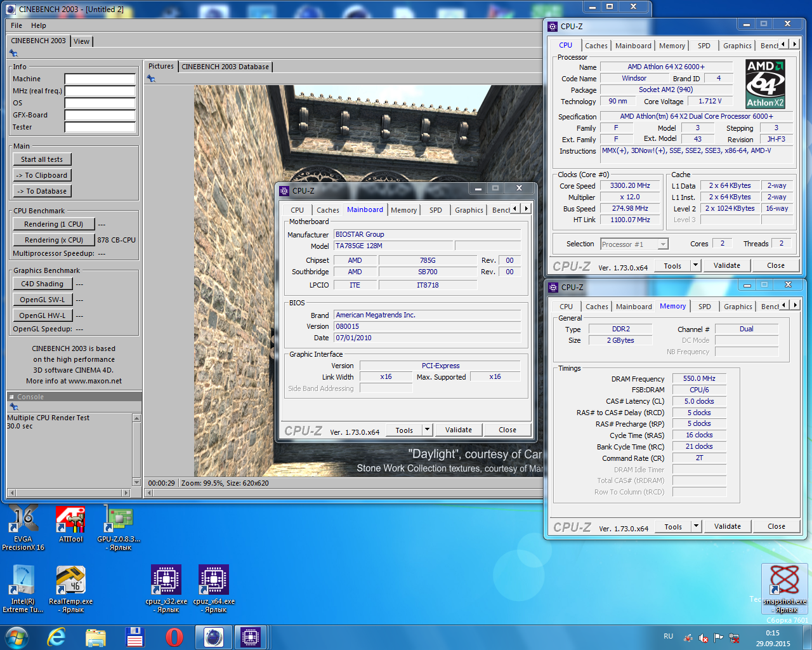Image resolution: width=812 pixels, height=650 pixels.
Task: Open the Help menu in CINEBENCH
Action: 39,25
